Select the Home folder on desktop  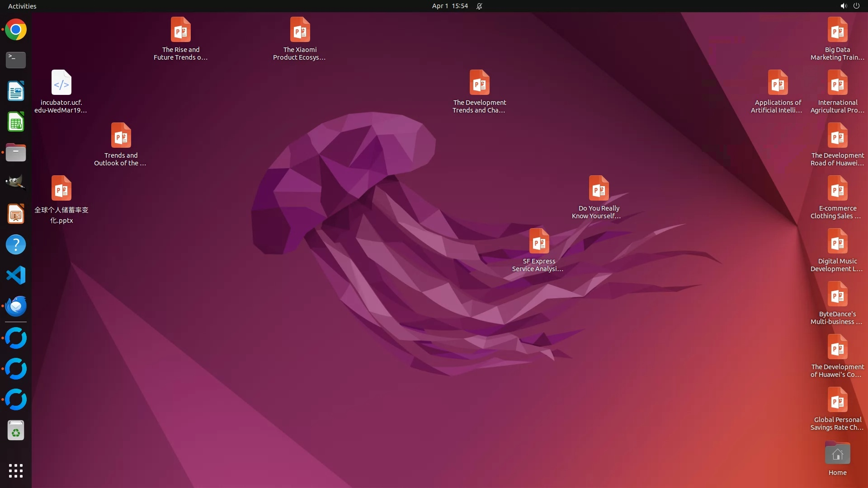coord(837,454)
